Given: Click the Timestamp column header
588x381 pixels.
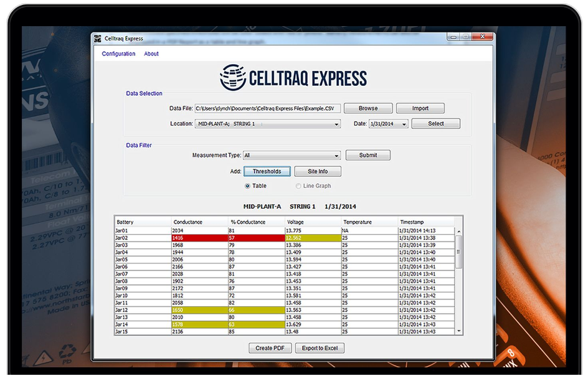Looking at the screenshot, I should 426,222.
